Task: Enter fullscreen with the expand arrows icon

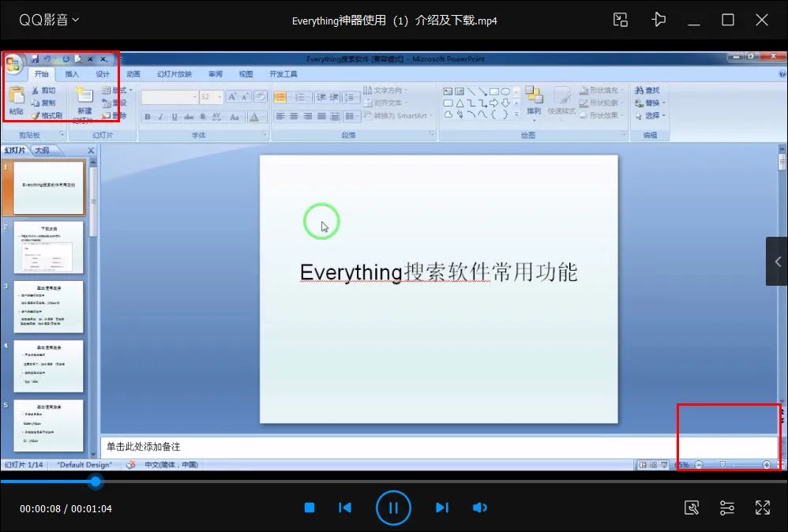Action: pos(763,508)
